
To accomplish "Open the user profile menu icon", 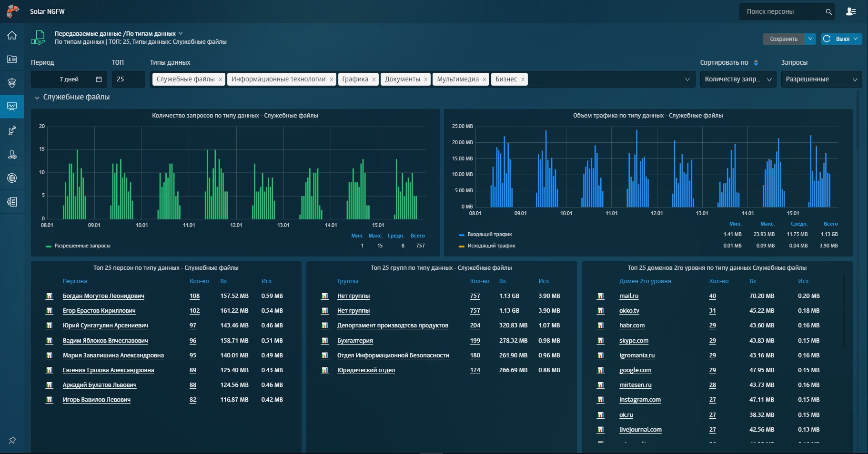I will 850,11.
